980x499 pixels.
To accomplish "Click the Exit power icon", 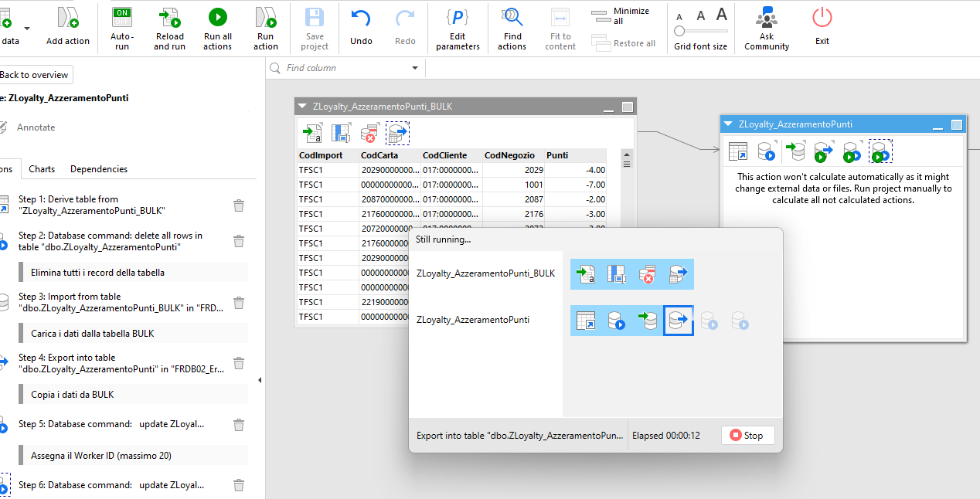I will (x=822, y=17).
